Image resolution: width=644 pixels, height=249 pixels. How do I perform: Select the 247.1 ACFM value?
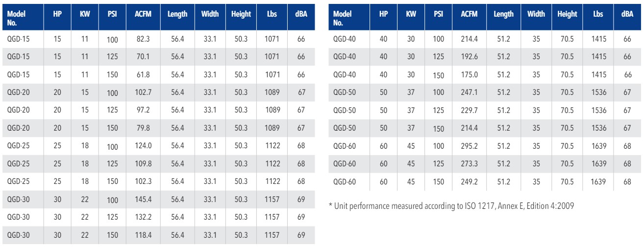[x=469, y=92]
